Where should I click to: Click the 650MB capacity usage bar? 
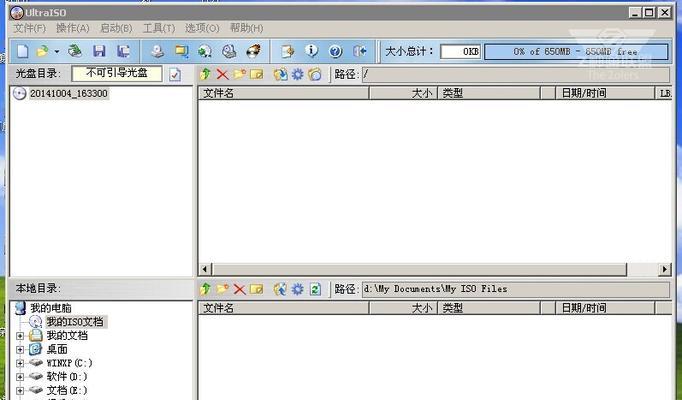pyautogui.click(x=576, y=52)
